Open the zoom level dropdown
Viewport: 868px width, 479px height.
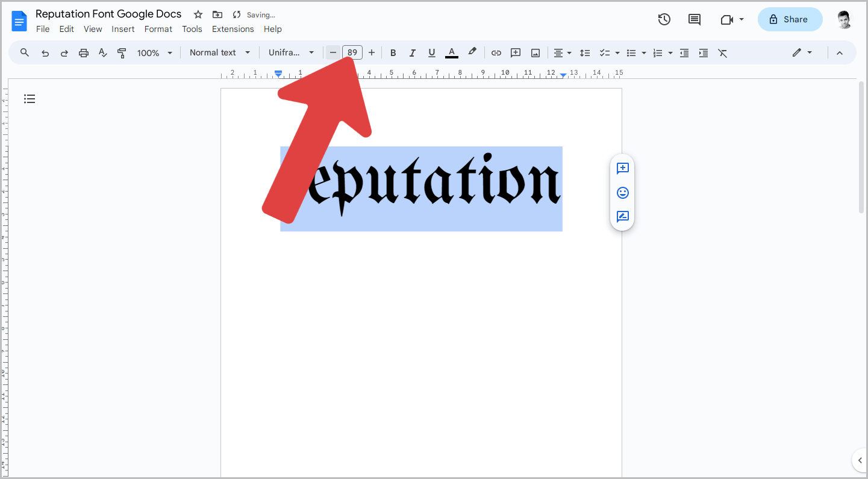[x=154, y=52]
